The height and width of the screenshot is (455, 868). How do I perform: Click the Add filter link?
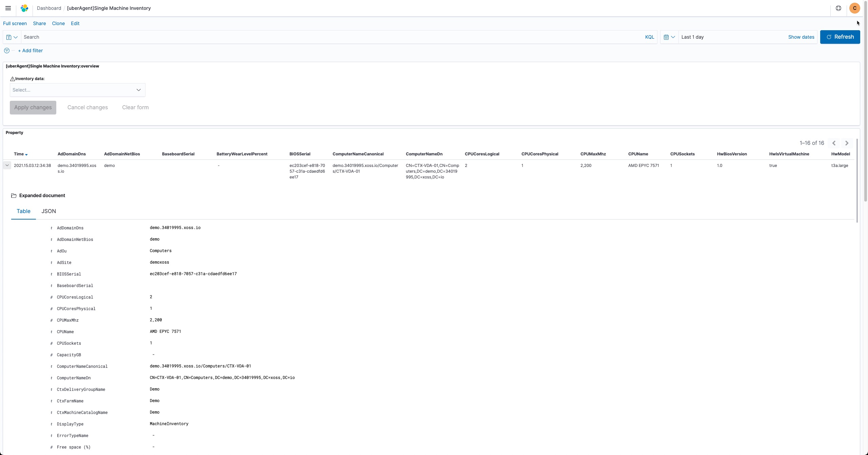[x=31, y=51]
